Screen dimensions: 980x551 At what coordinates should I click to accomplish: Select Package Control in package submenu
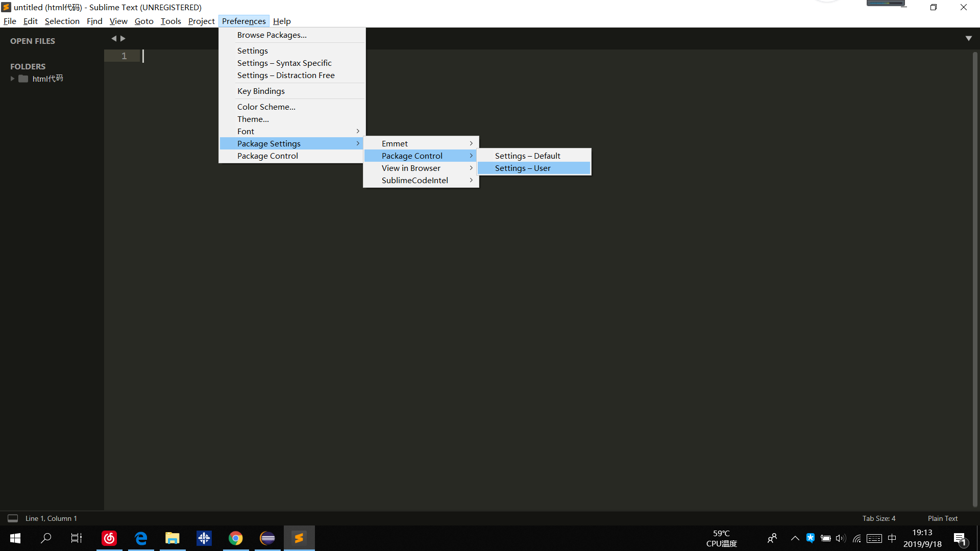[421, 156]
